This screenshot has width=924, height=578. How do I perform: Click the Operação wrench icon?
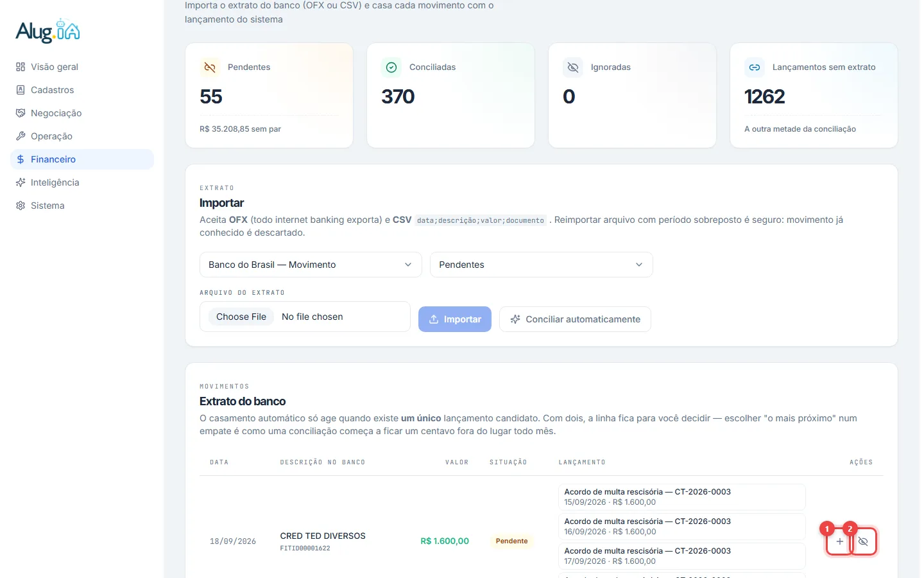(21, 136)
